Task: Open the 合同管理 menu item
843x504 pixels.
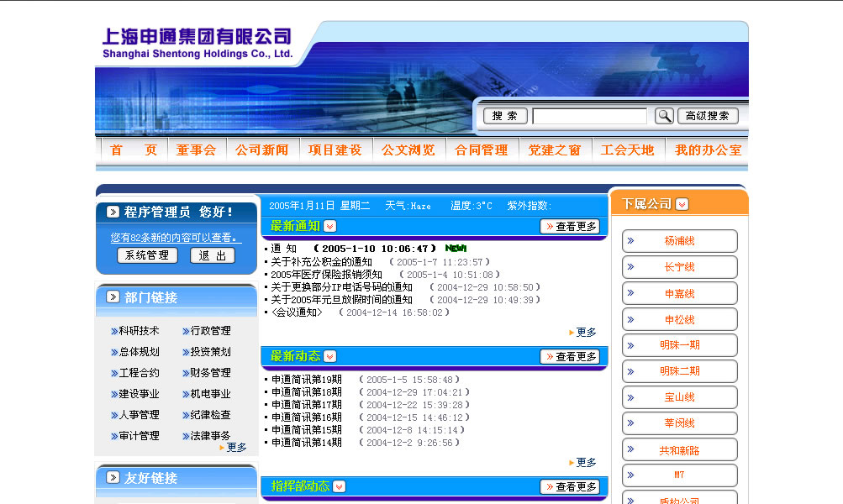Action: (x=482, y=150)
